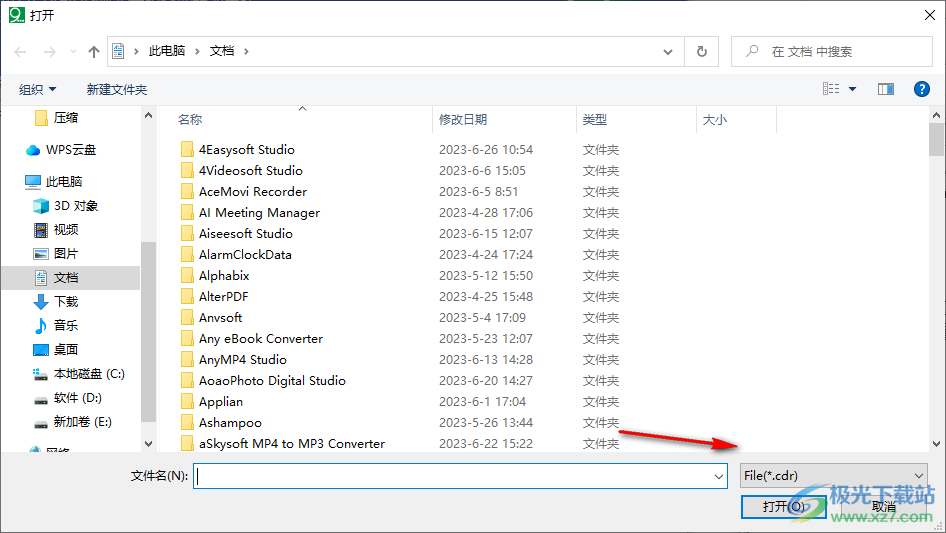
Task: Open recent locations dropdown arrow
Action: pyautogui.click(x=73, y=52)
